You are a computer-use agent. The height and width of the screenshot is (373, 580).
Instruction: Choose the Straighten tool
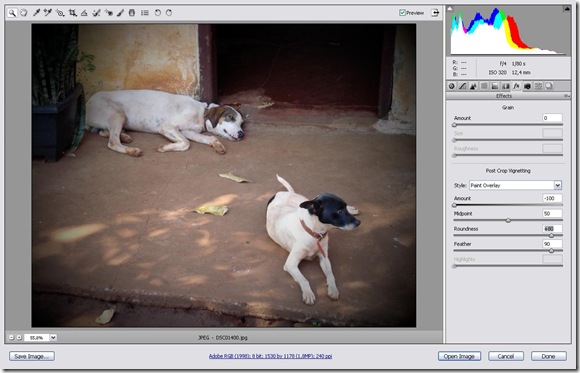(84, 13)
